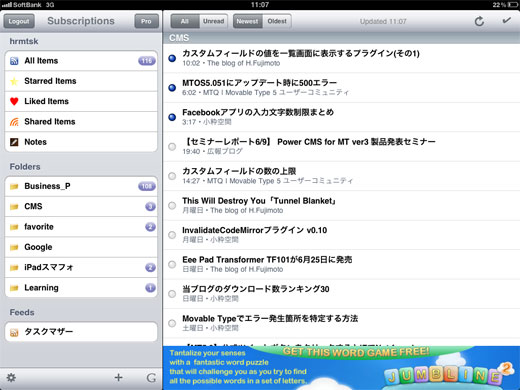Click the Updated 11:07 status text

383,21
